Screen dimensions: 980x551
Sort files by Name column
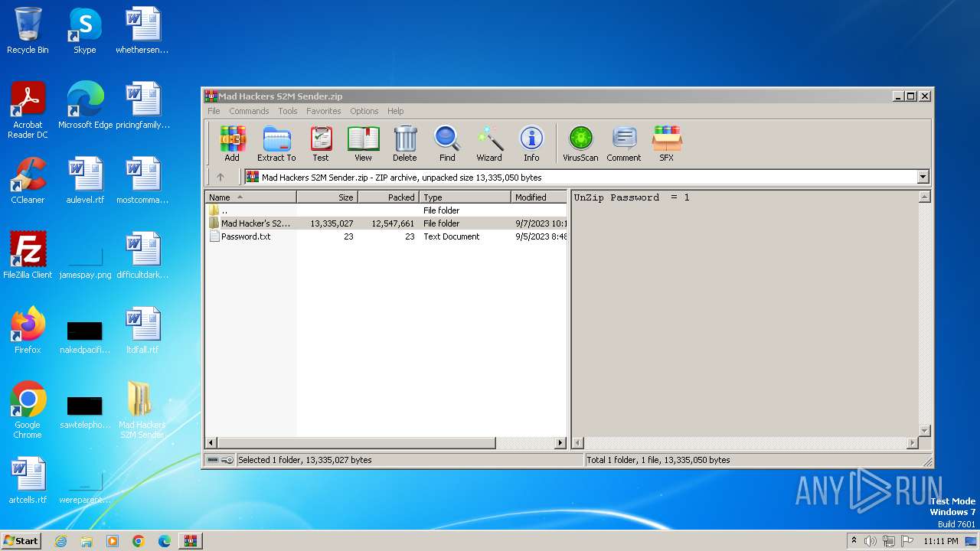250,197
